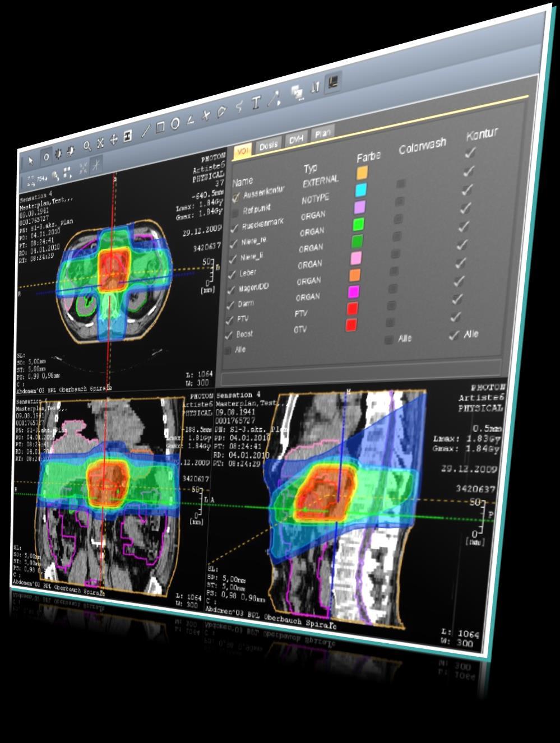The width and height of the screenshot is (560, 743).
Task: Uncheck the Aussenkontur structure
Action: click(x=235, y=197)
